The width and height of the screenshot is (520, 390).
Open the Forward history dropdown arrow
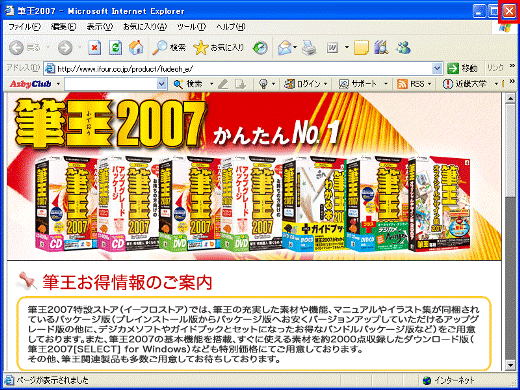click(x=80, y=48)
